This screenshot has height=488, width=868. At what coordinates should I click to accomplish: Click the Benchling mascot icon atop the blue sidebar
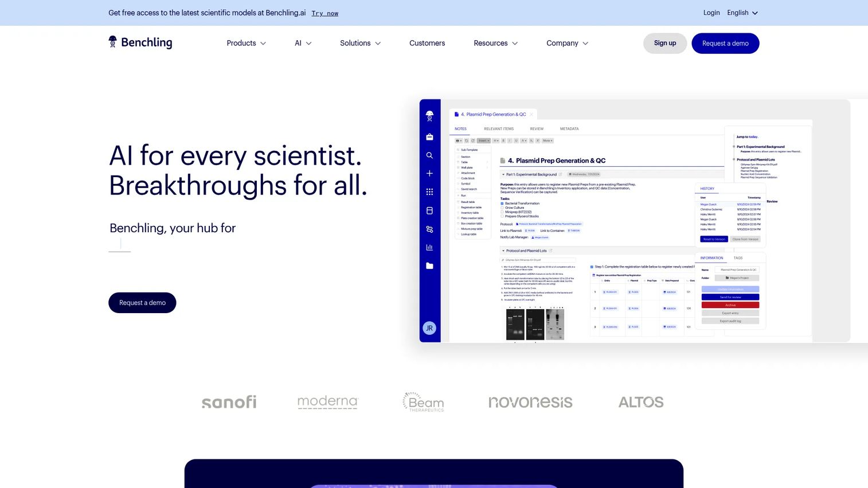pyautogui.click(x=429, y=116)
